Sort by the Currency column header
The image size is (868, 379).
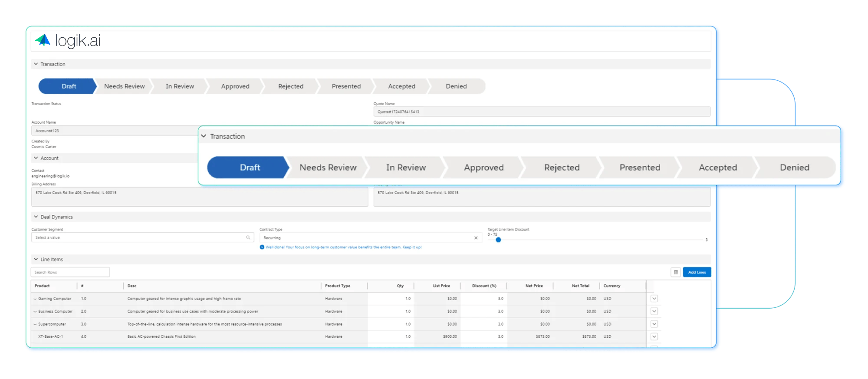[x=612, y=286]
